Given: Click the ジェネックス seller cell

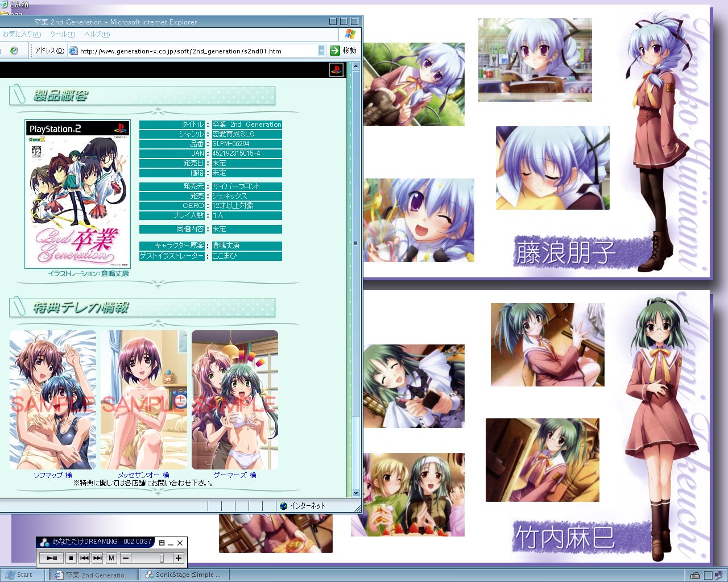Looking at the screenshot, I should tap(247, 196).
